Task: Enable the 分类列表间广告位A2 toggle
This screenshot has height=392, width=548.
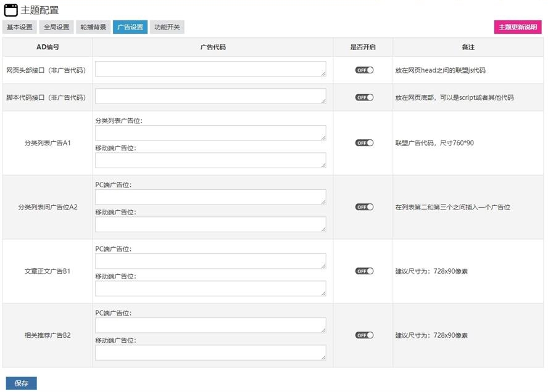Action: tap(364, 207)
